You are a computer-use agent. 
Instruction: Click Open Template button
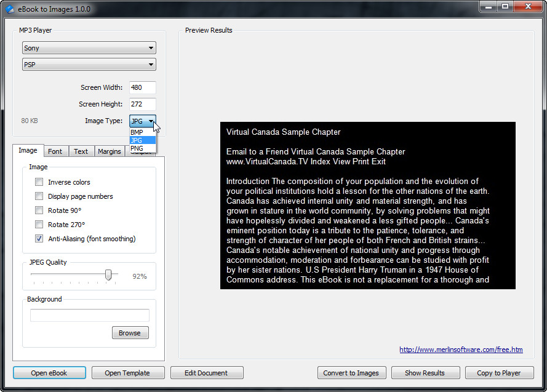tap(128, 373)
